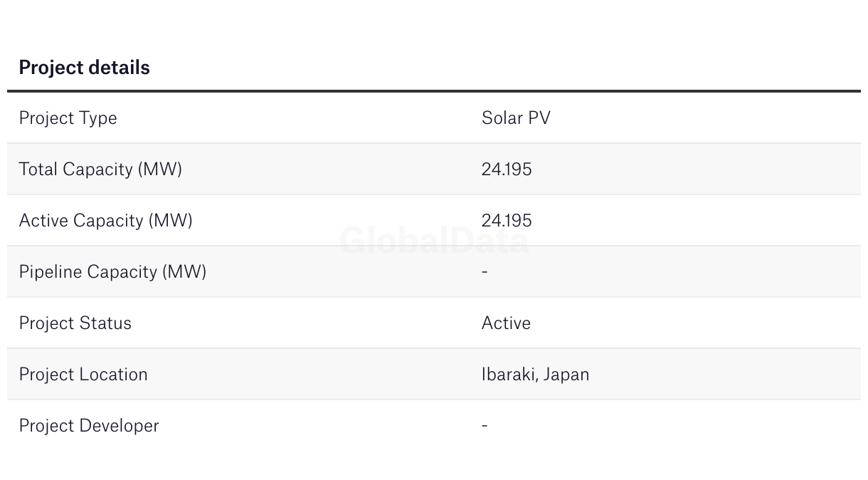Screen dimensions: 868x480
Task: Click the Pipeline Capacity table row
Action: [434, 271]
